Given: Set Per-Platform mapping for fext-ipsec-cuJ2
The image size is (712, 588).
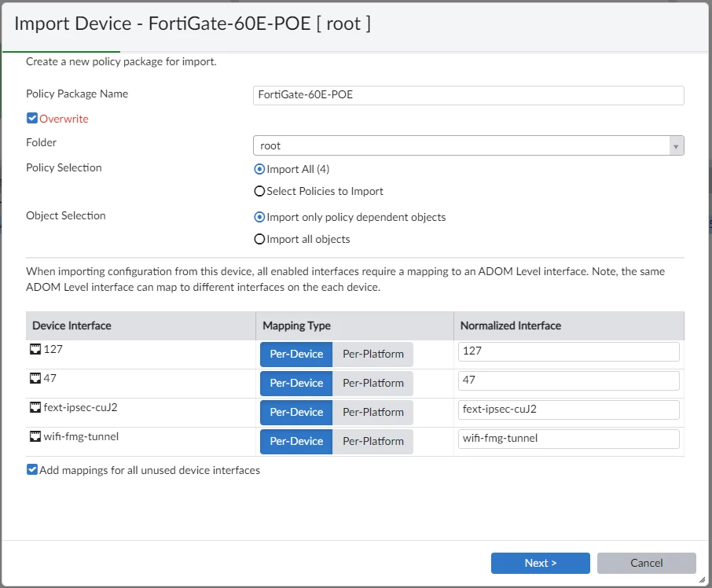Looking at the screenshot, I should (x=373, y=412).
